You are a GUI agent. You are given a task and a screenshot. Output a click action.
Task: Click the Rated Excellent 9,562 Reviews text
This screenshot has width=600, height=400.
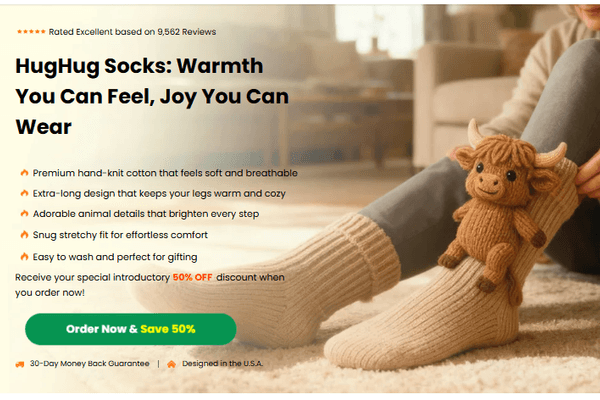pyautogui.click(x=132, y=32)
